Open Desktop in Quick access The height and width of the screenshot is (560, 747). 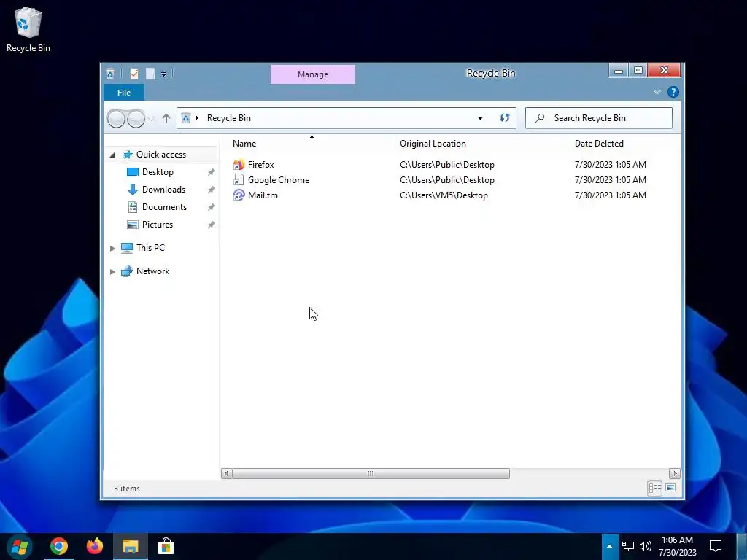tap(158, 172)
